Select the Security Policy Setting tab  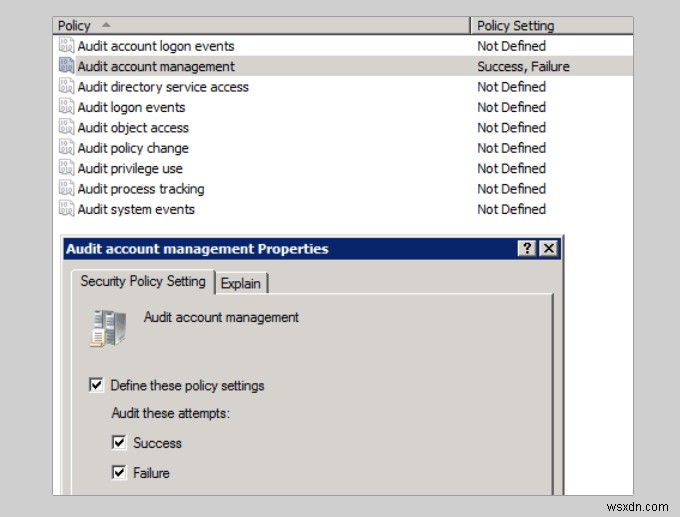click(x=143, y=281)
